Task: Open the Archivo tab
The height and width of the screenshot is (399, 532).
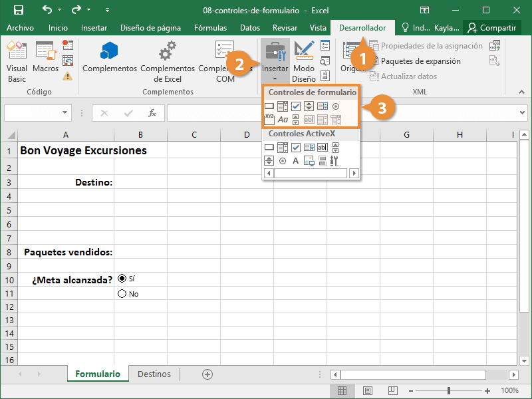Action: (20, 28)
